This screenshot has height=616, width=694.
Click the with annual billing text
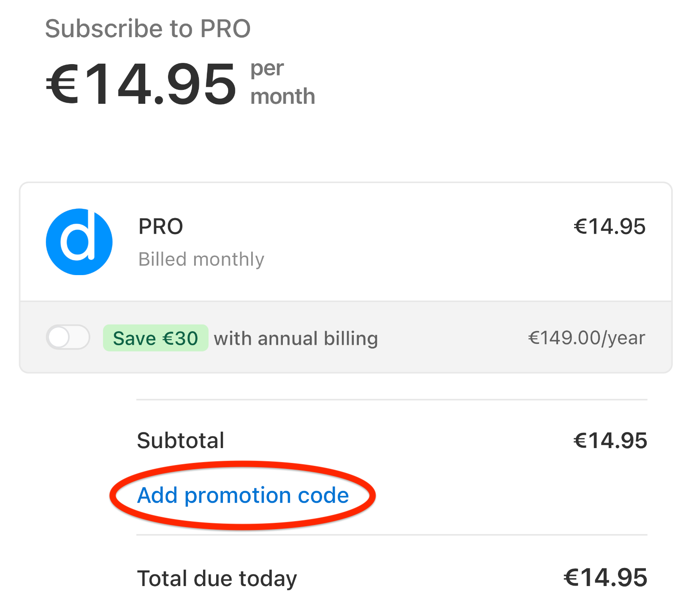(296, 338)
